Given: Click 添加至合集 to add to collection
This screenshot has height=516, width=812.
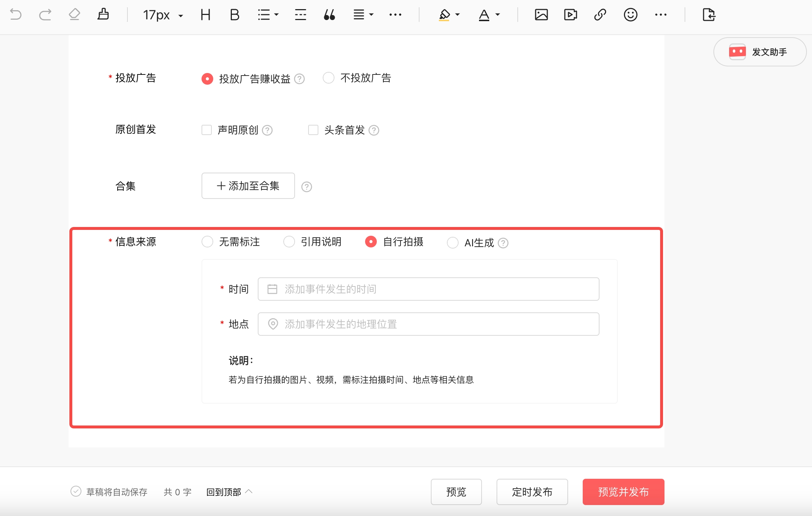Looking at the screenshot, I should click(x=248, y=186).
